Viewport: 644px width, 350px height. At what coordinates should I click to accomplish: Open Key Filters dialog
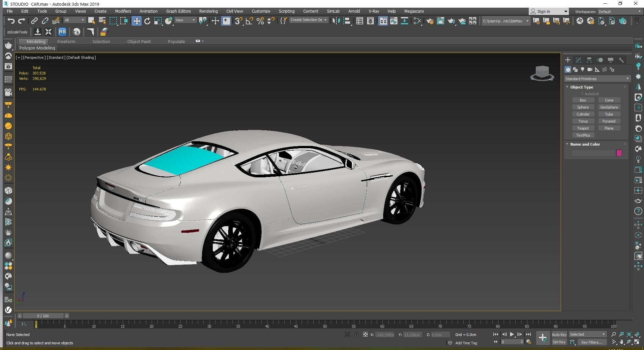592,342
